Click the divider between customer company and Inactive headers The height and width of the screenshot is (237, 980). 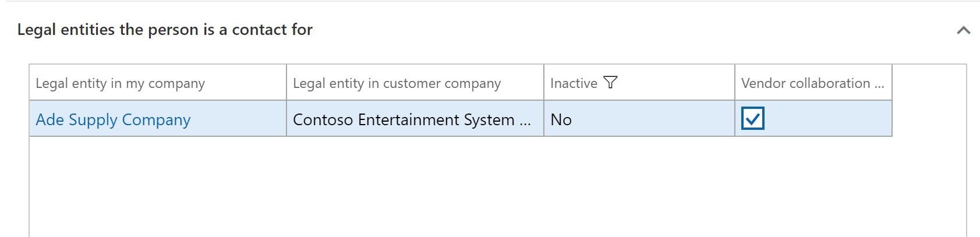(x=544, y=83)
